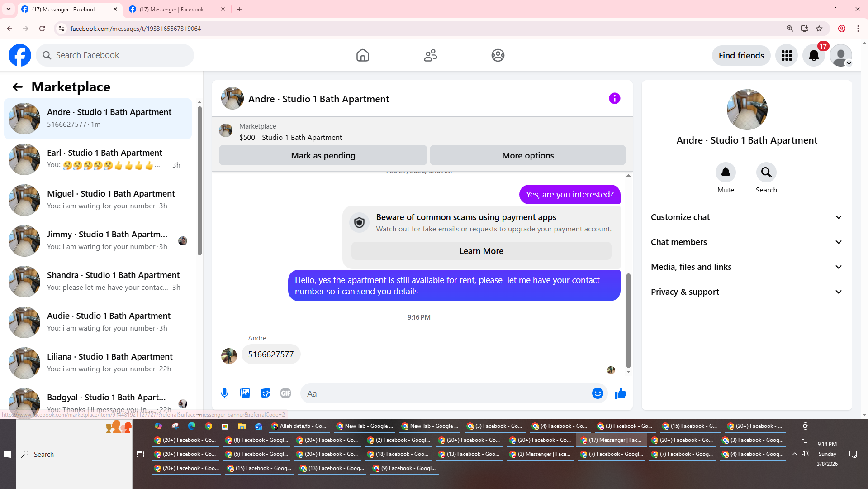The height and width of the screenshot is (489, 868).
Task: Open the $500 Studio 1 Bath Apartment listing
Action: click(x=290, y=138)
